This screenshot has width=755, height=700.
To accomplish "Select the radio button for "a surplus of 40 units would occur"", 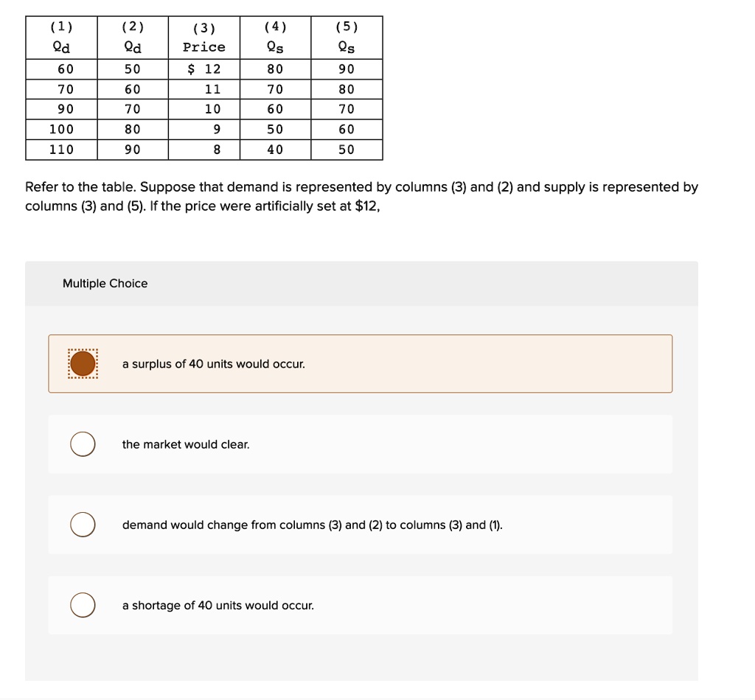I will (82, 363).
